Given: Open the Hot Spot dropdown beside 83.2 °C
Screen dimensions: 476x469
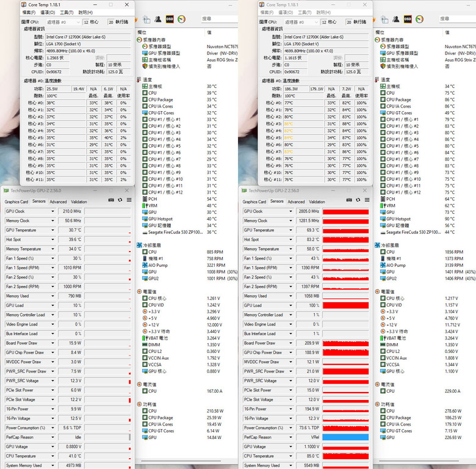Looking at the screenshot, I should (291, 239).
